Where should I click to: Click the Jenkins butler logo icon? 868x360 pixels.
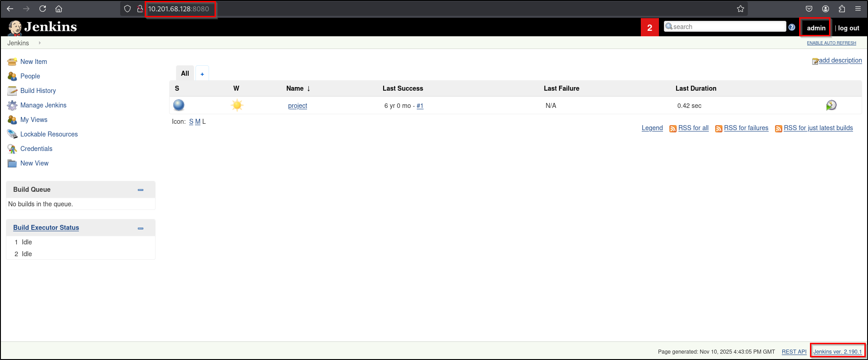(15, 28)
